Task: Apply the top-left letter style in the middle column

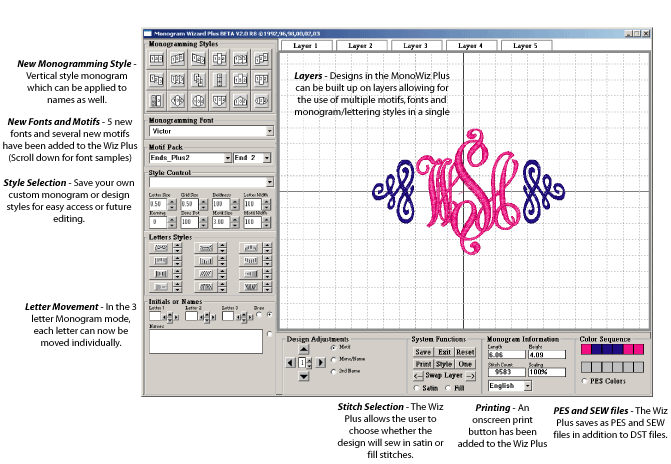Action: pos(206,248)
